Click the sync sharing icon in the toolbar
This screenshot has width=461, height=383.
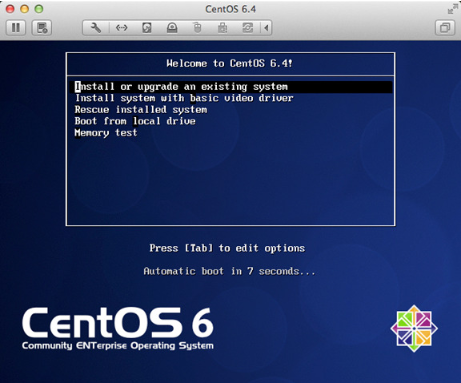[248, 28]
